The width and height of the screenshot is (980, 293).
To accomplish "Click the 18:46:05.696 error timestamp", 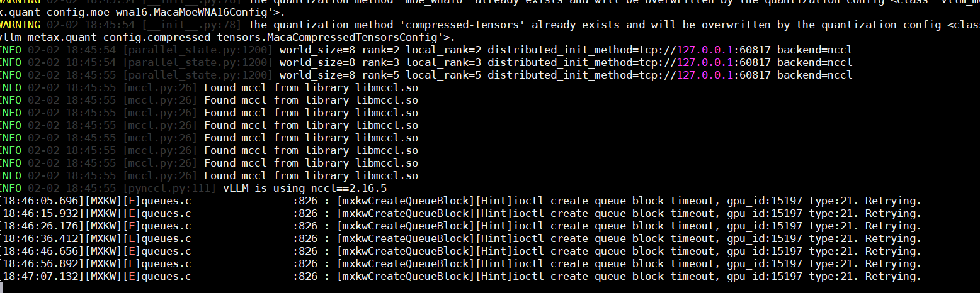I will pyautogui.click(x=42, y=201).
